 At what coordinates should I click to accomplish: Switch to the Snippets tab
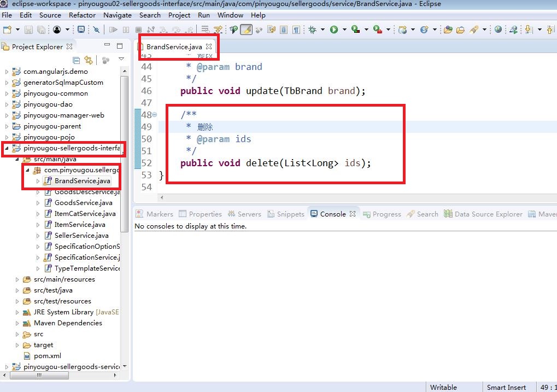click(286, 214)
